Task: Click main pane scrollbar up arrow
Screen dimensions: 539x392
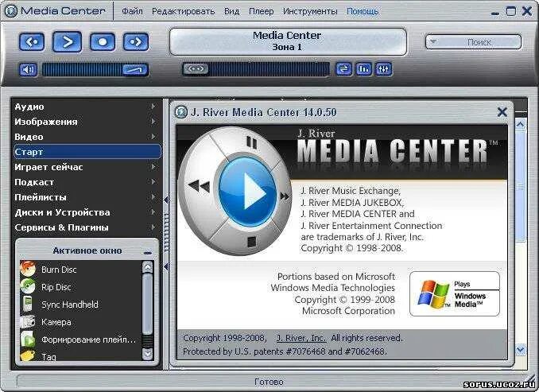Action: coord(521,125)
